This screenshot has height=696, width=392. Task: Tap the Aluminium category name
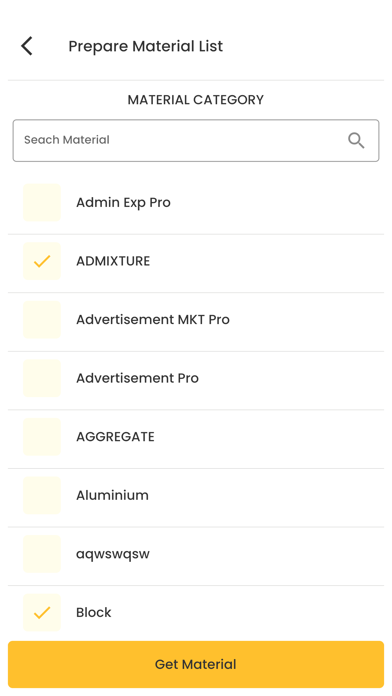click(112, 495)
